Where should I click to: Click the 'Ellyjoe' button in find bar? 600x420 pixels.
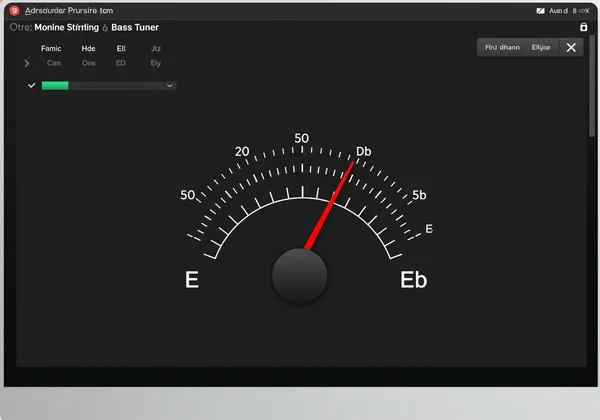[541, 47]
